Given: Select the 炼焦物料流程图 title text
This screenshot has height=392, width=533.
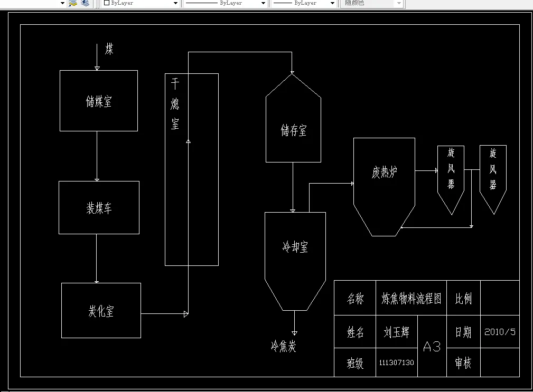Looking at the screenshot, I should [x=411, y=298].
